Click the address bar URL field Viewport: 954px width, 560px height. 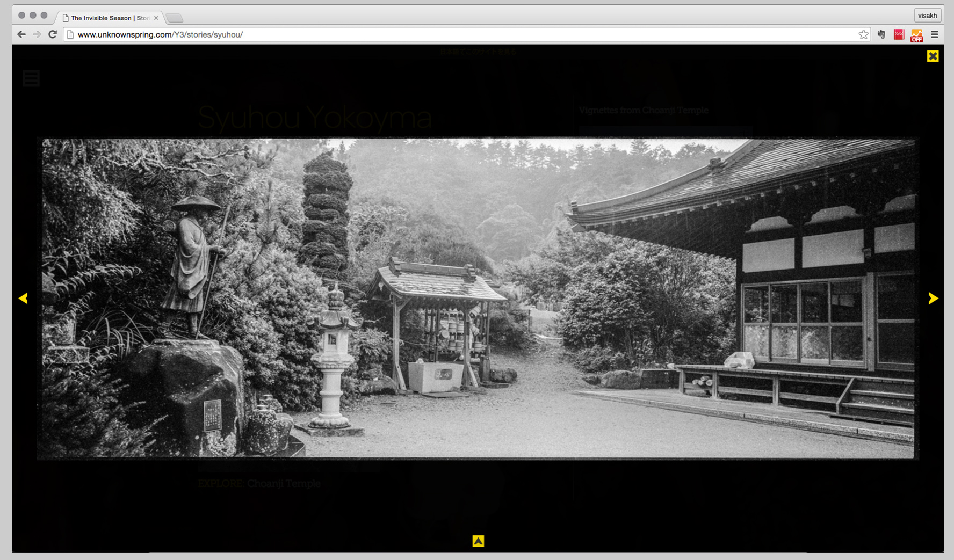[430, 34]
